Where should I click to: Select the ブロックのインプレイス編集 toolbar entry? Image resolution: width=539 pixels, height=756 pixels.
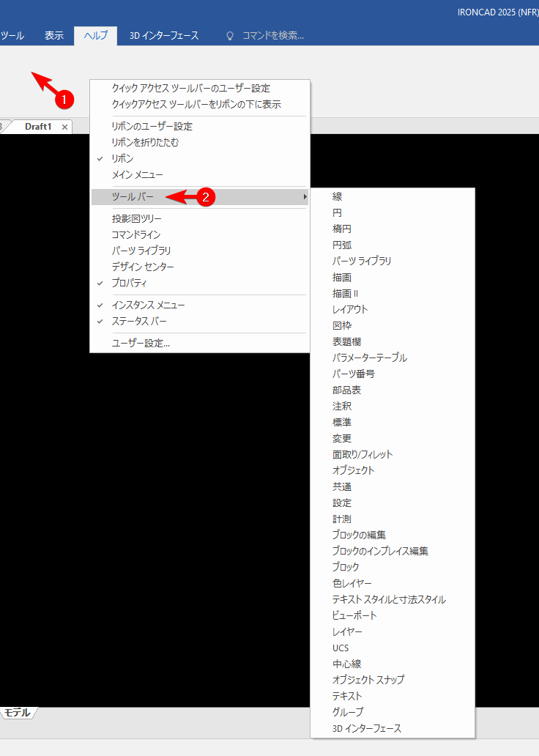(x=393, y=551)
